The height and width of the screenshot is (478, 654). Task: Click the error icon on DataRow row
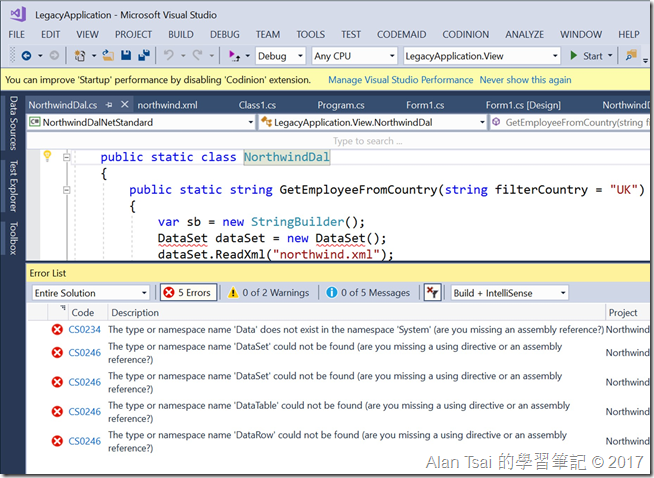coord(57,441)
